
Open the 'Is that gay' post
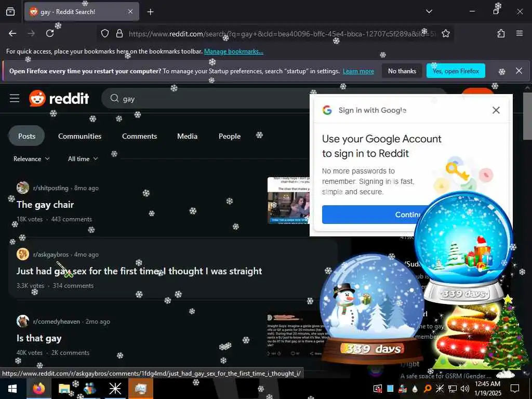39,338
